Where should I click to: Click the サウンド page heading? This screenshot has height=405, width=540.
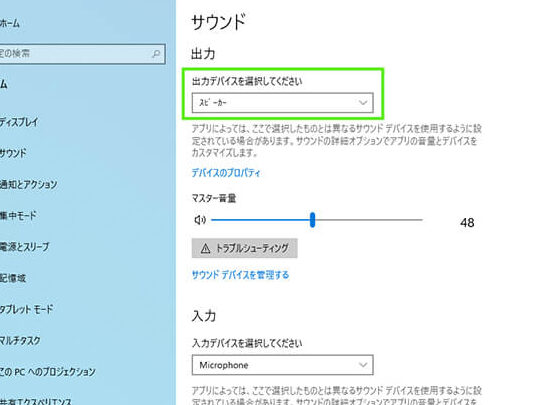pyautogui.click(x=219, y=22)
